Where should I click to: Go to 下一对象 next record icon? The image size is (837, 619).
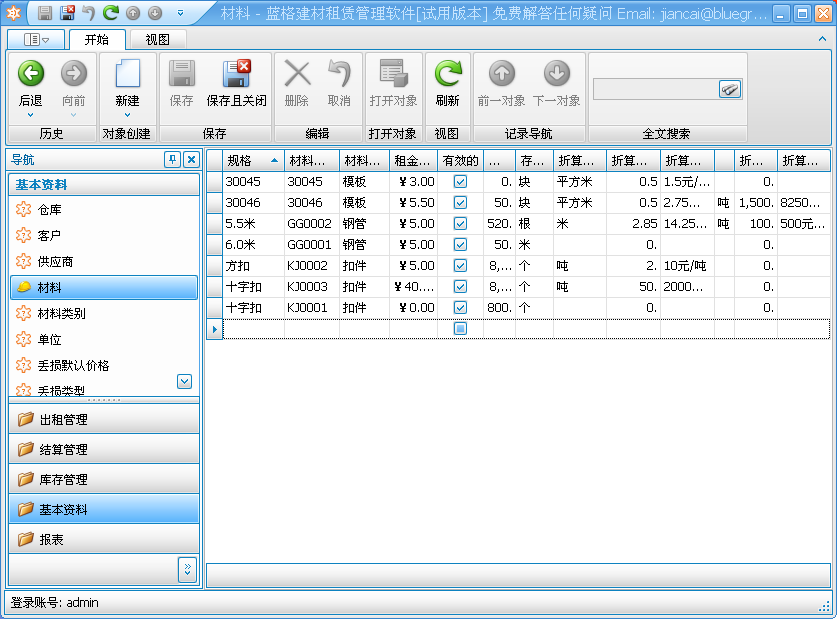click(557, 74)
